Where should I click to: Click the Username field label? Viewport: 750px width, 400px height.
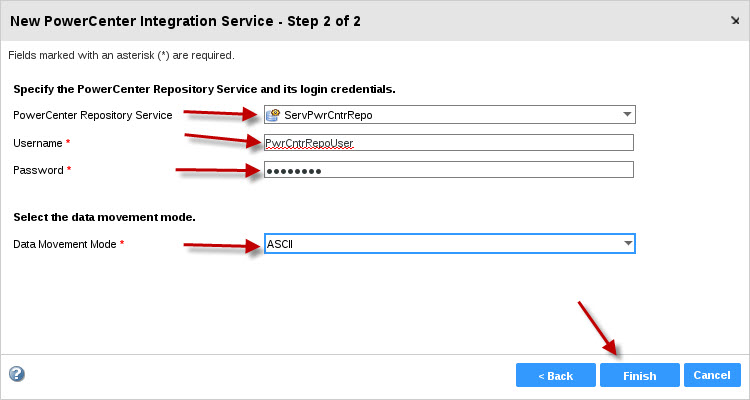38,143
